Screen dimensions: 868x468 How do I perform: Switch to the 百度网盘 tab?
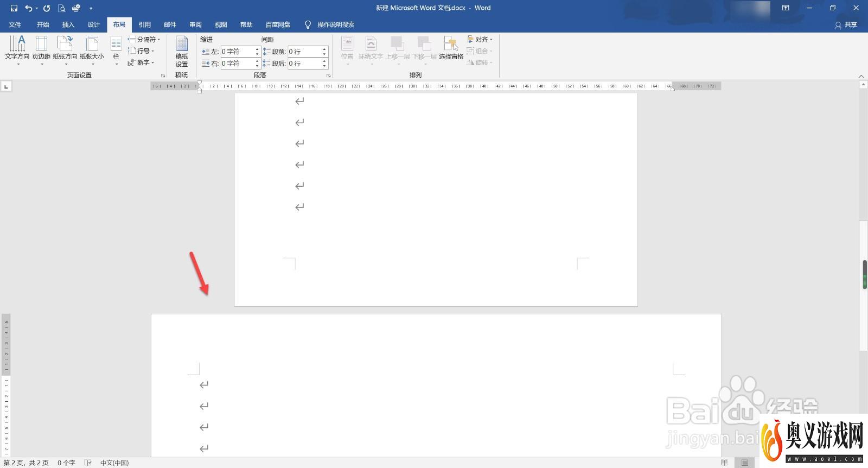pyautogui.click(x=278, y=24)
